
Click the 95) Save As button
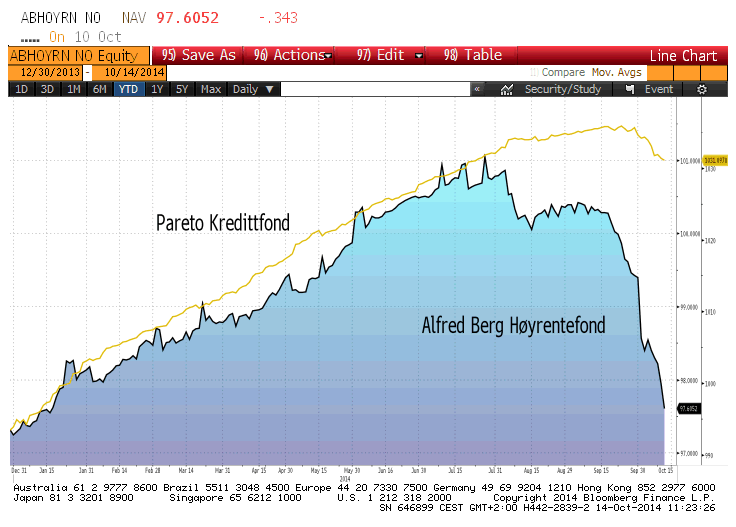(x=198, y=55)
